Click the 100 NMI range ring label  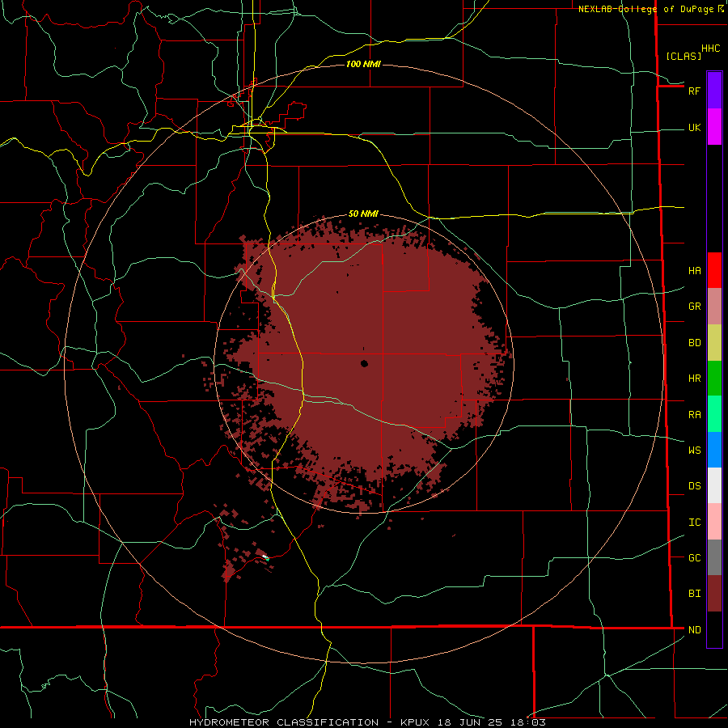coord(363,64)
